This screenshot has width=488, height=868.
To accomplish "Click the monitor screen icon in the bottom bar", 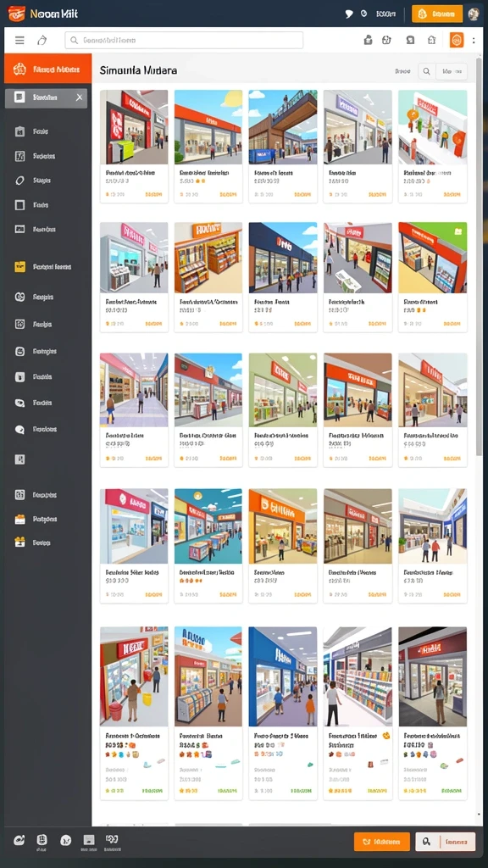I will coord(88,840).
